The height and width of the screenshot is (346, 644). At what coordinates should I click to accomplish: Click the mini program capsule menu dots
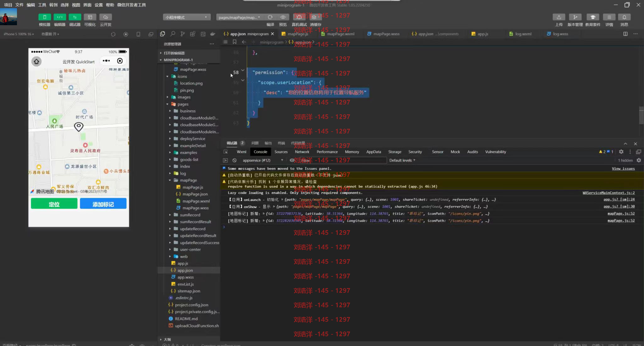106,61
